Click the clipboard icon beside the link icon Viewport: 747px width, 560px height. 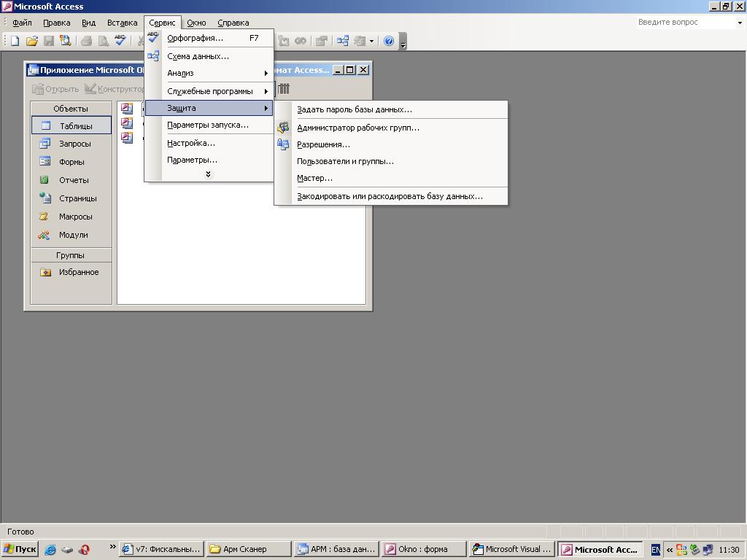[x=284, y=41]
